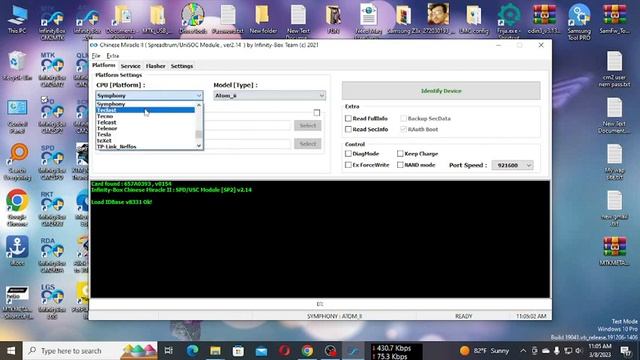Open the Mail app in taskbar
Image resolution: width=640 pixels, height=360 pixels.
(x=261, y=351)
